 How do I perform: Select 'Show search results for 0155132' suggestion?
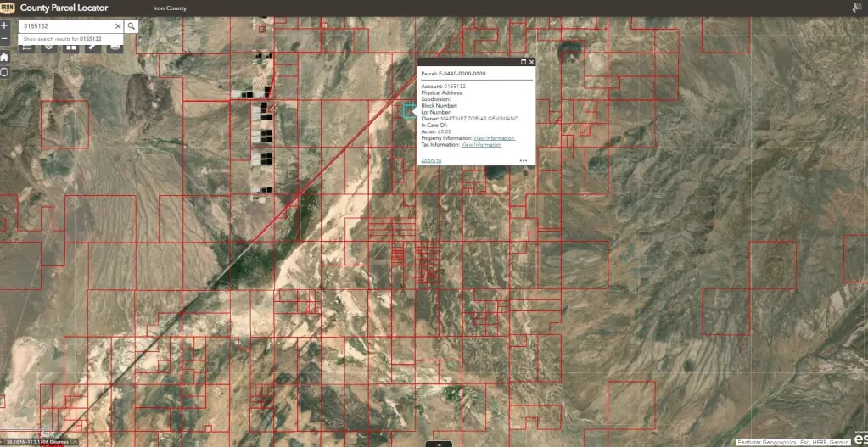pos(63,39)
